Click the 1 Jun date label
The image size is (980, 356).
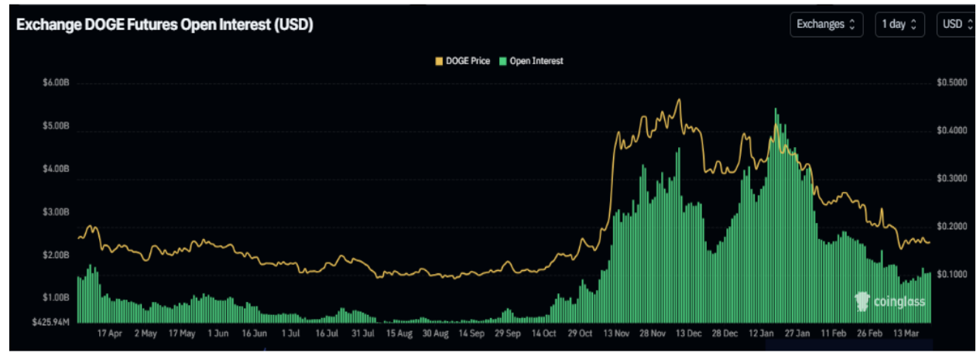(218, 334)
